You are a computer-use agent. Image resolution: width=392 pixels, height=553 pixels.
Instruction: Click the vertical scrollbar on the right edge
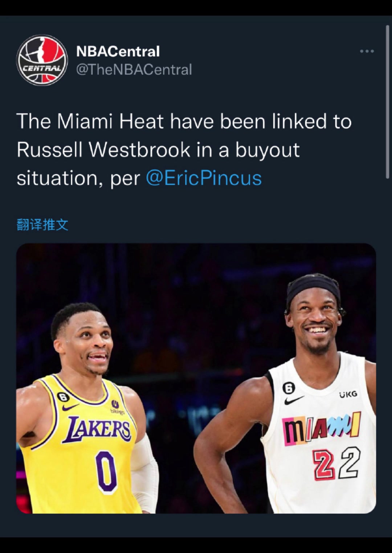(387, 101)
